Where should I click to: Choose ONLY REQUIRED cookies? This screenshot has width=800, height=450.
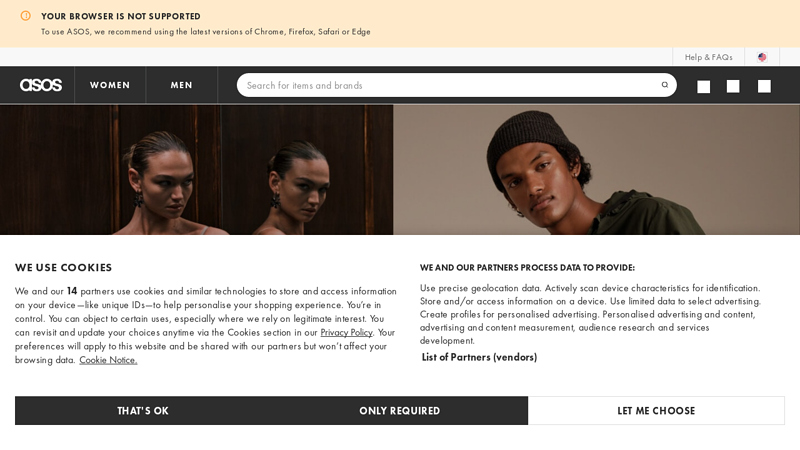point(399,411)
